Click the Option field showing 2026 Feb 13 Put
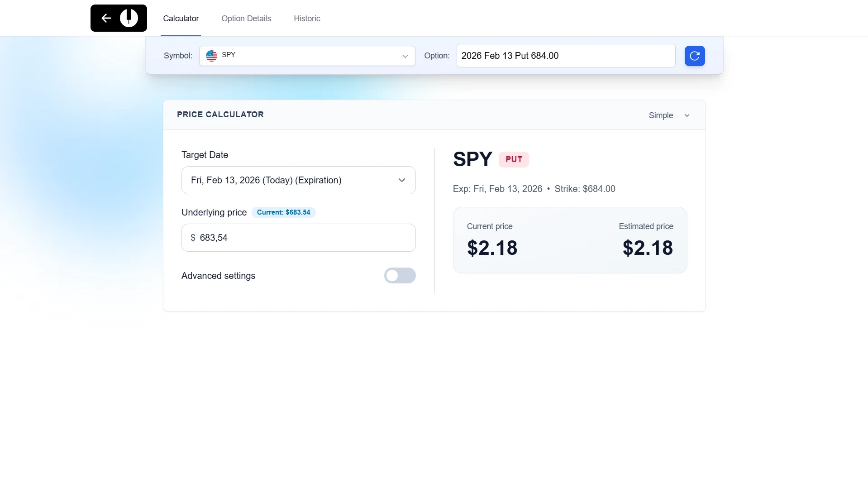Image resolution: width=868 pixels, height=498 pixels. pyautogui.click(x=566, y=56)
